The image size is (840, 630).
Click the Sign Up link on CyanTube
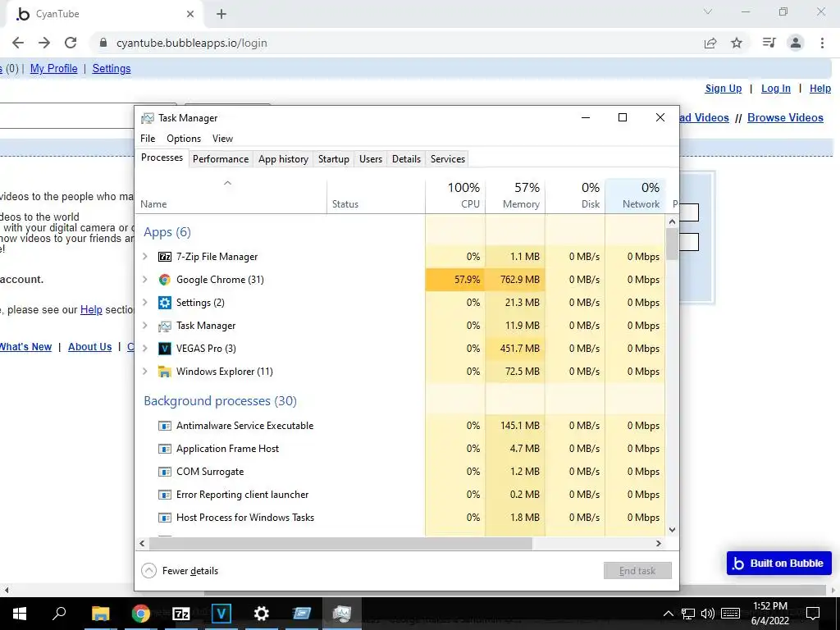[724, 89]
